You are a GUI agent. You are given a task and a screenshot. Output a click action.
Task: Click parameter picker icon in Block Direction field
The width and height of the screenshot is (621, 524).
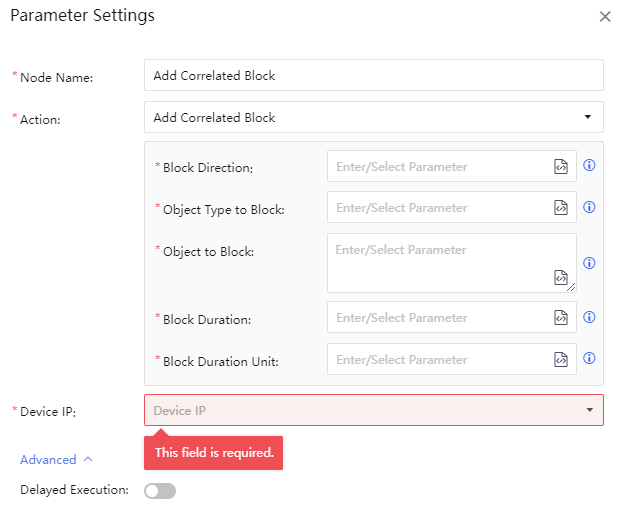coord(561,167)
